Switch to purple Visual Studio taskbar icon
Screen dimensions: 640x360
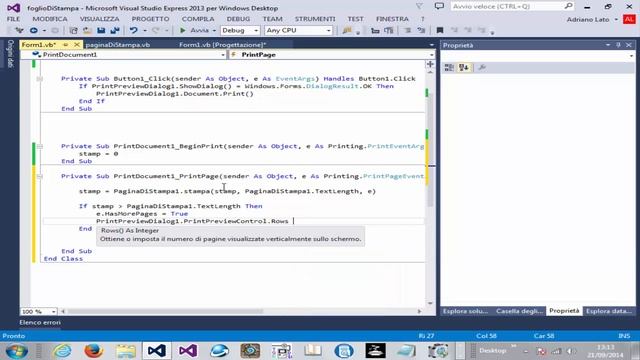point(188,351)
